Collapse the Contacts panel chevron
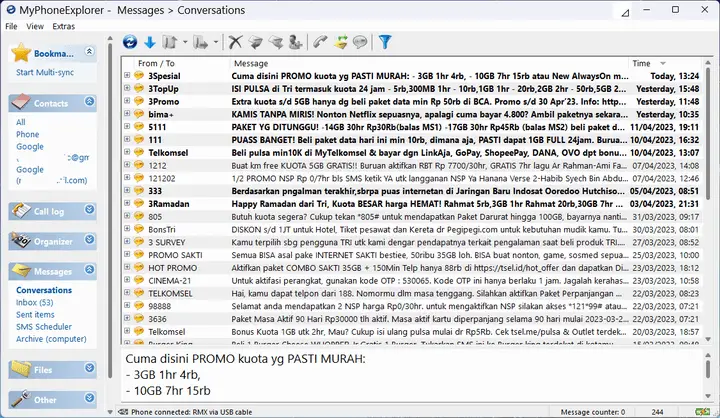The image size is (720, 418). point(90,101)
